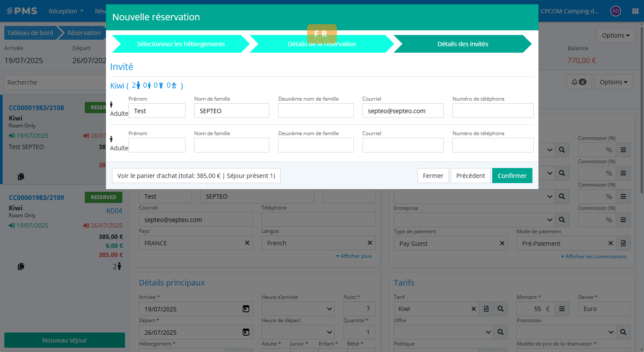Viewport: 644px width, 352px height.
Task: Open the Réception menu dropdown
Action: pos(66,11)
